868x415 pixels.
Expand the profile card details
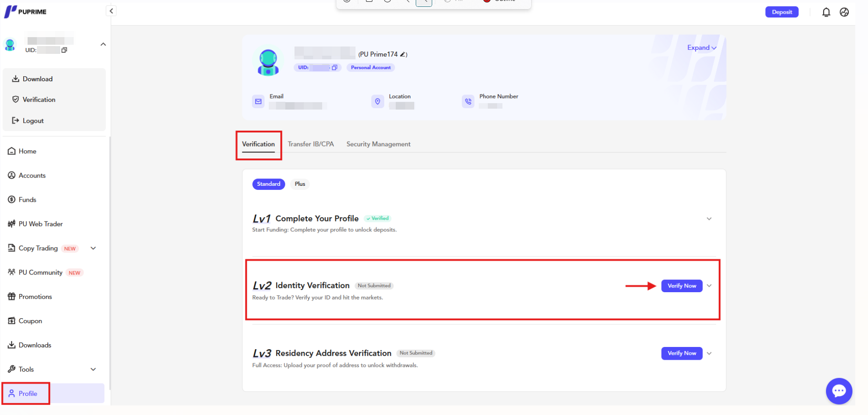pos(702,48)
